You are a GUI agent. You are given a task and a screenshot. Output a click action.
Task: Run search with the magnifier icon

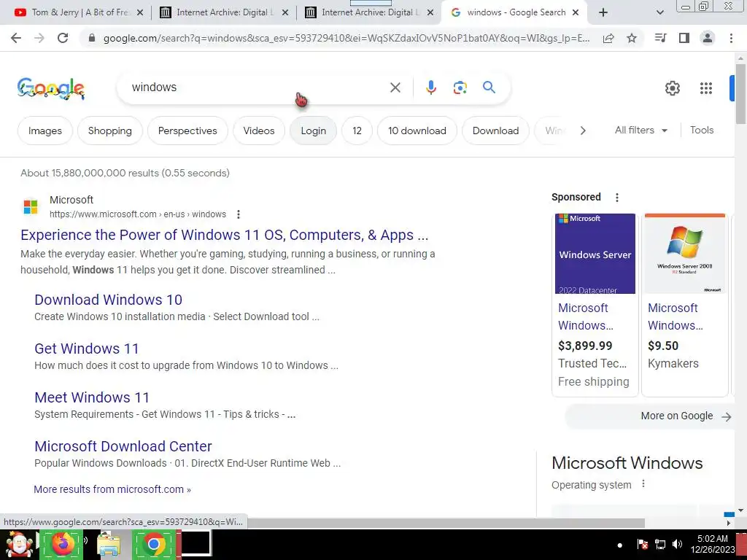point(489,87)
